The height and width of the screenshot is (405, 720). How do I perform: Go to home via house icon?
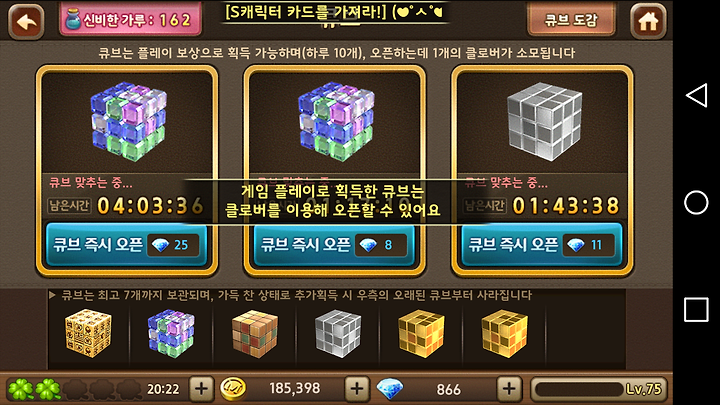(x=648, y=21)
